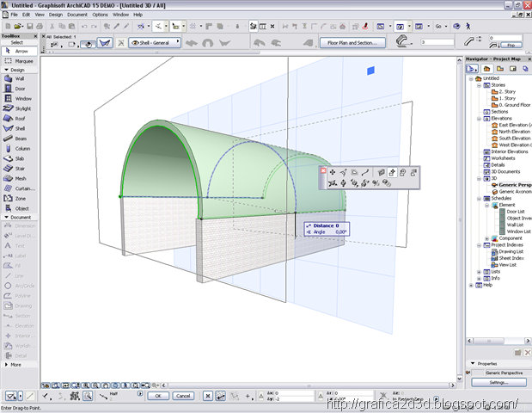Choose the Roof tool
This screenshot has height=413, width=532.
point(20,119)
